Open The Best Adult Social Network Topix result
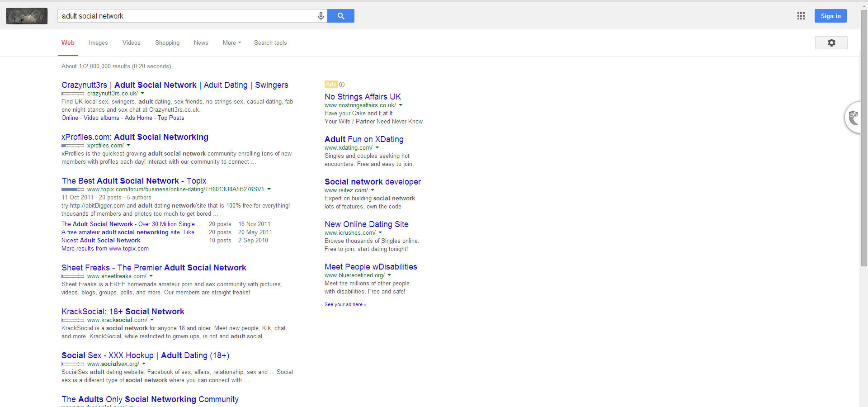 pos(134,181)
